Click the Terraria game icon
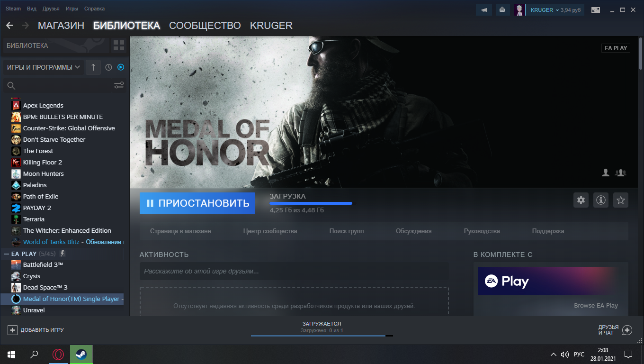Viewport: 644px width, 364px height. point(16,219)
